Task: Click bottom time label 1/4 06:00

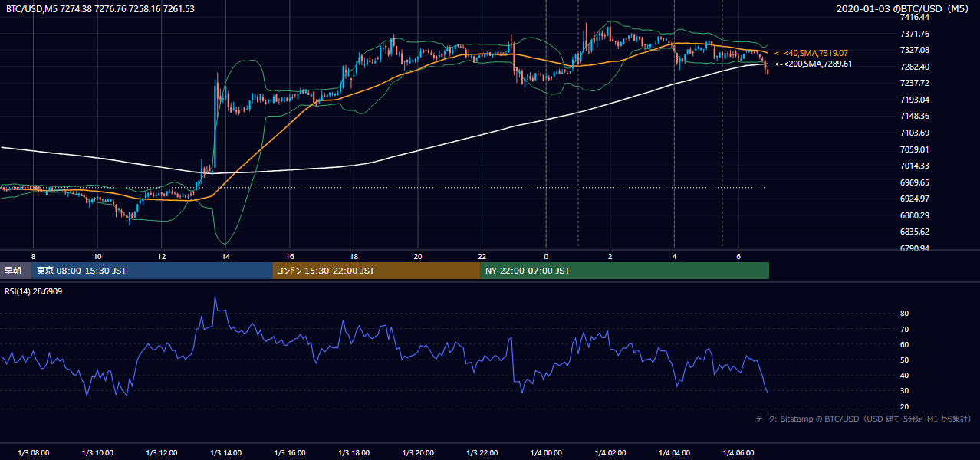Action: [738, 453]
